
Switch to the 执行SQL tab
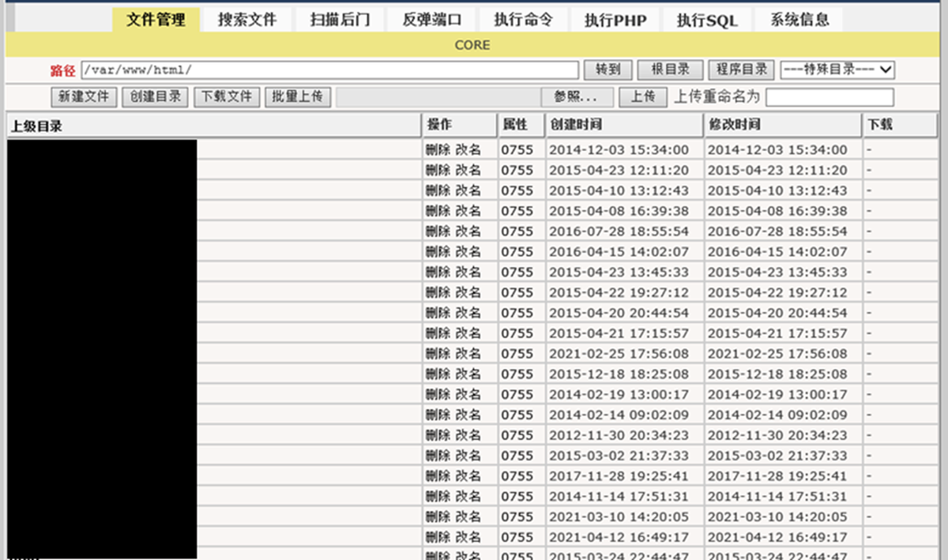tap(707, 20)
